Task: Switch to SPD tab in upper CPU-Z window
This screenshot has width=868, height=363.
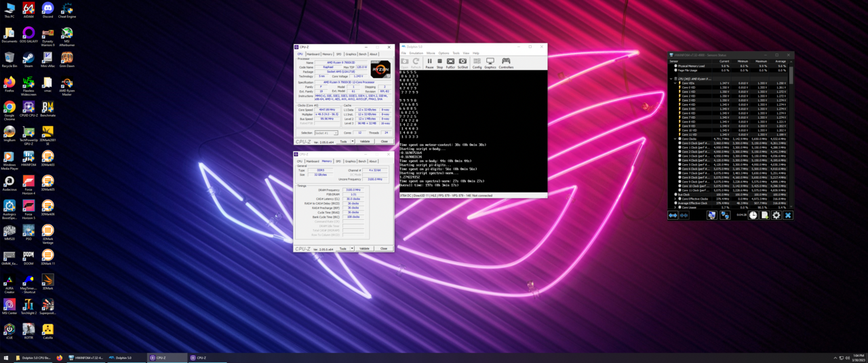Action: [x=340, y=54]
